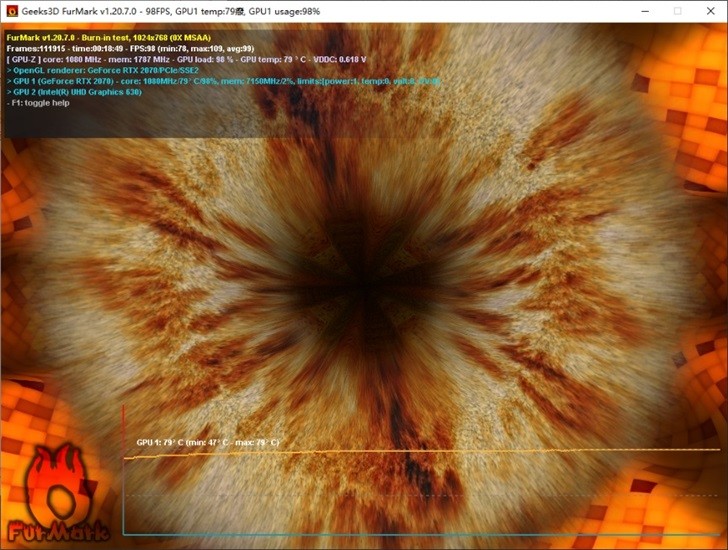Click the FurMark app icon in title bar

(12, 11)
